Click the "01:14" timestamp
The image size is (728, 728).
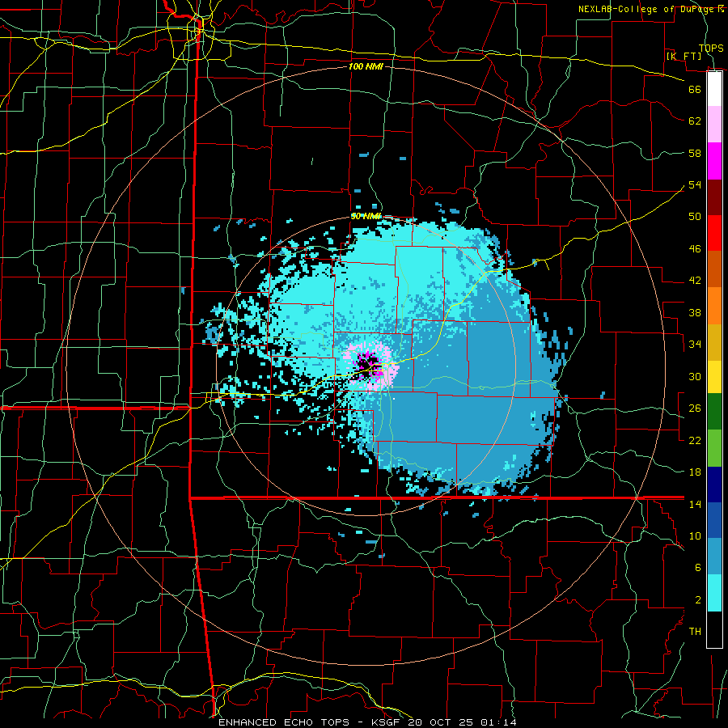[498, 722]
